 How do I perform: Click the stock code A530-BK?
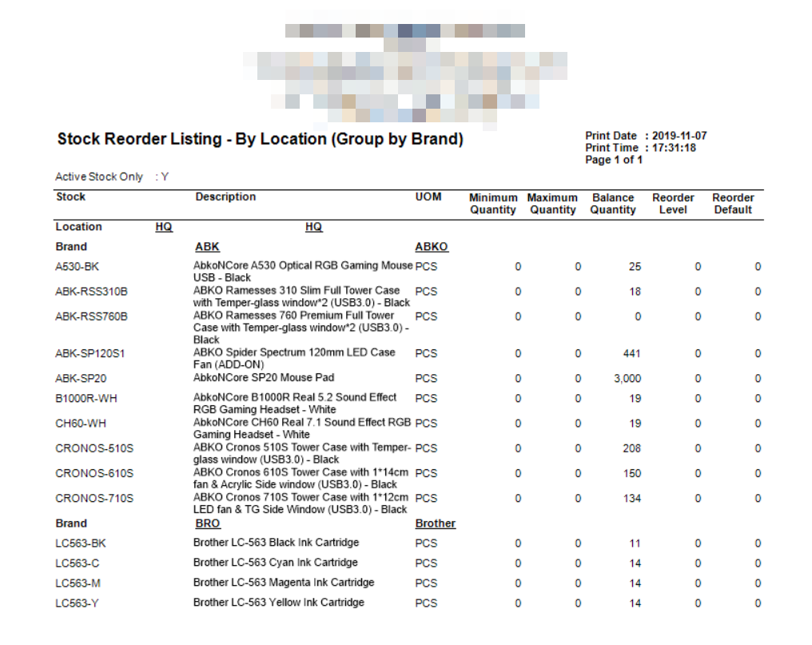(x=78, y=267)
